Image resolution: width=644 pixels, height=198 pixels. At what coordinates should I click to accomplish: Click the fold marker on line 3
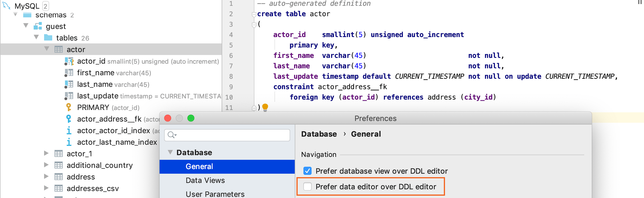(x=254, y=25)
